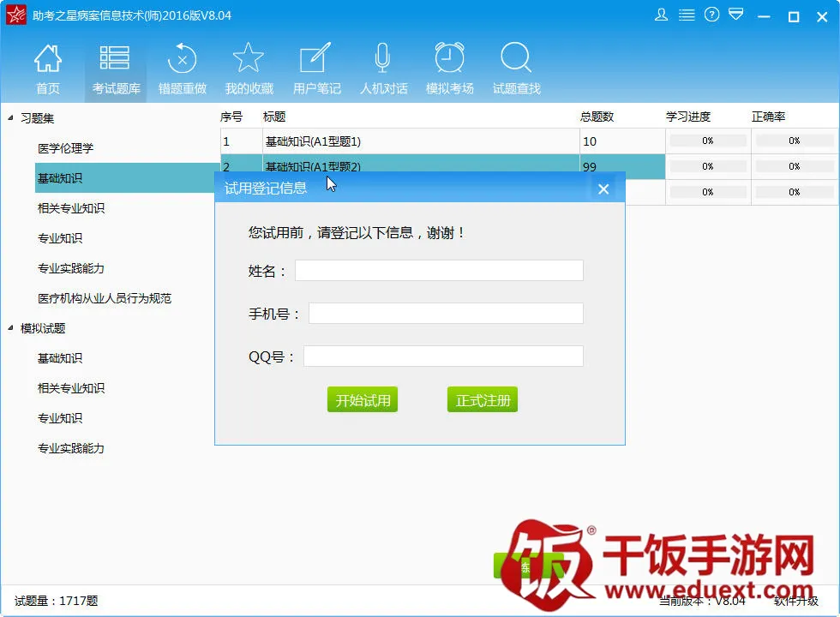Viewport: 840px width, 617px height.
Task: Select 相关专业知识 under 习题集
Action: point(70,208)
